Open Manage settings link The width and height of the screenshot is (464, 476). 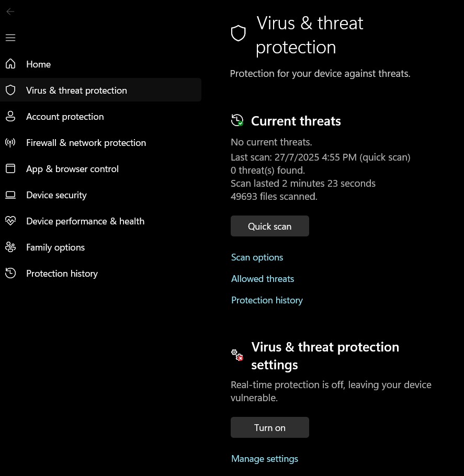(x=264, y=459)
